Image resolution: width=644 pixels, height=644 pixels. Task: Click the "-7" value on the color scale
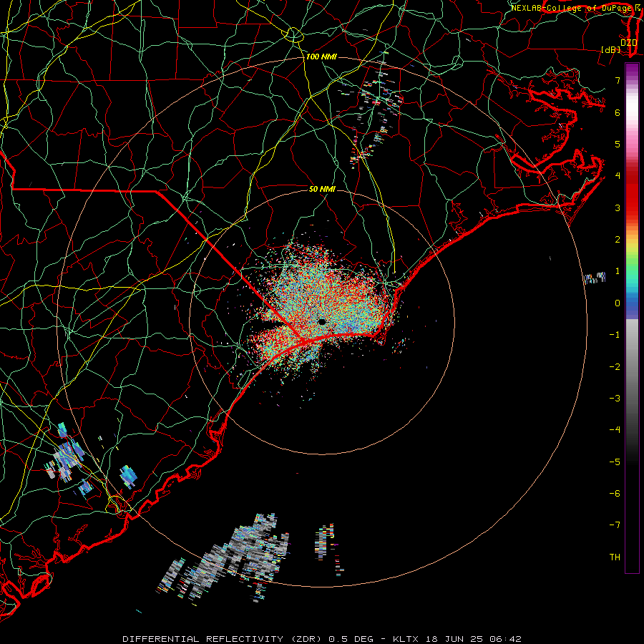pos(615,525)
